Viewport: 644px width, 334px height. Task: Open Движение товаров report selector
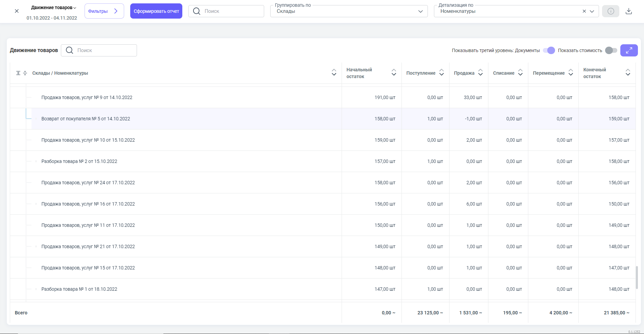(x=53, y=7)
